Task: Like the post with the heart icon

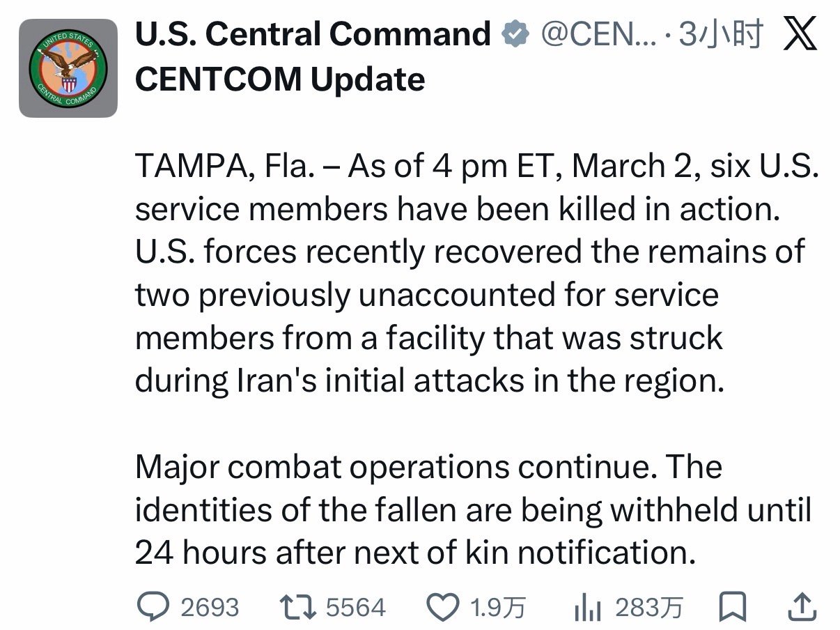Action: tap(441, 607)
